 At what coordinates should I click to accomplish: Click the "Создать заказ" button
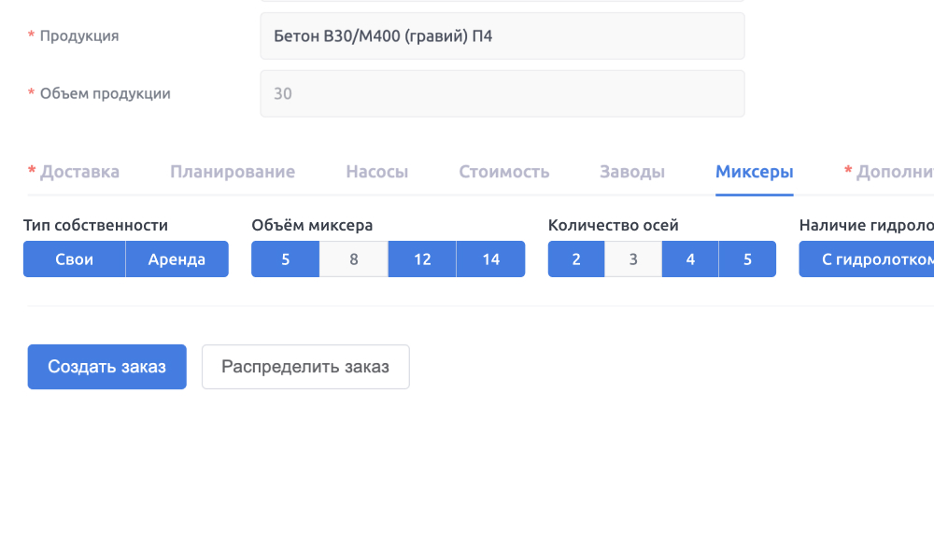[x=106, y=366]
